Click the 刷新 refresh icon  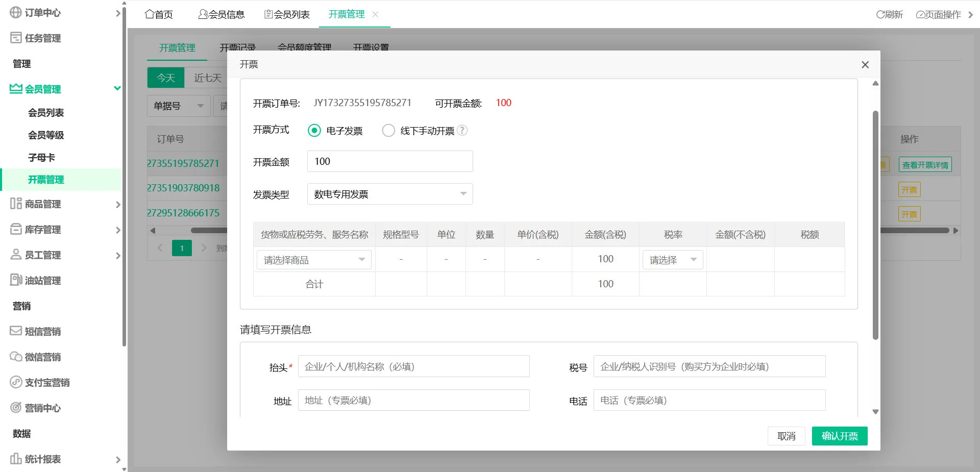tap(880, 14)
